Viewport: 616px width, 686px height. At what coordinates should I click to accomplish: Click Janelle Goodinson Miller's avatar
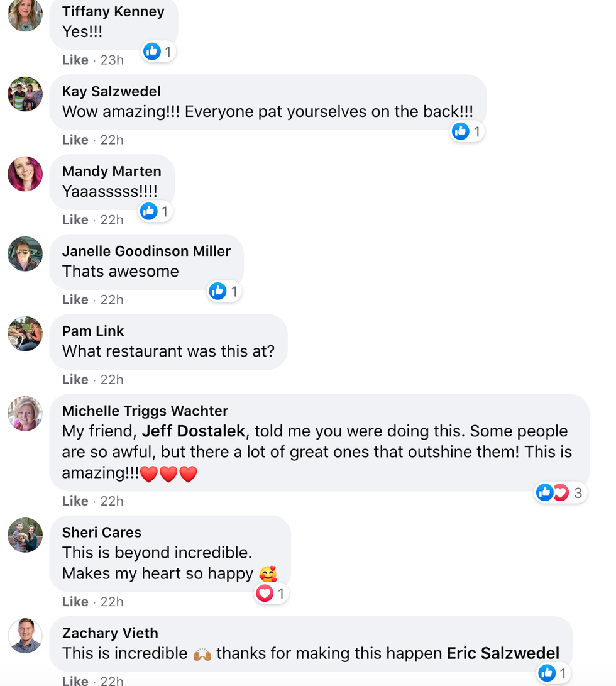pyautogui.click(x=25, y=254)
